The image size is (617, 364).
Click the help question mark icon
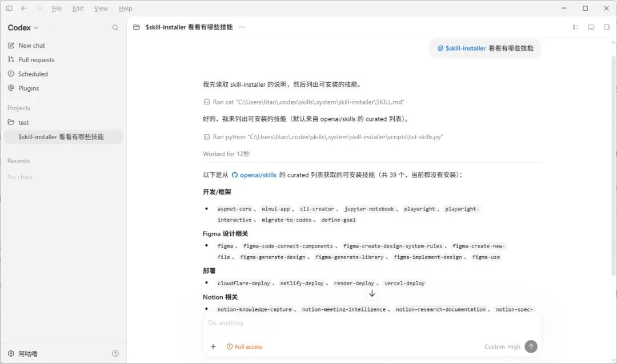(x=115, y=353)
